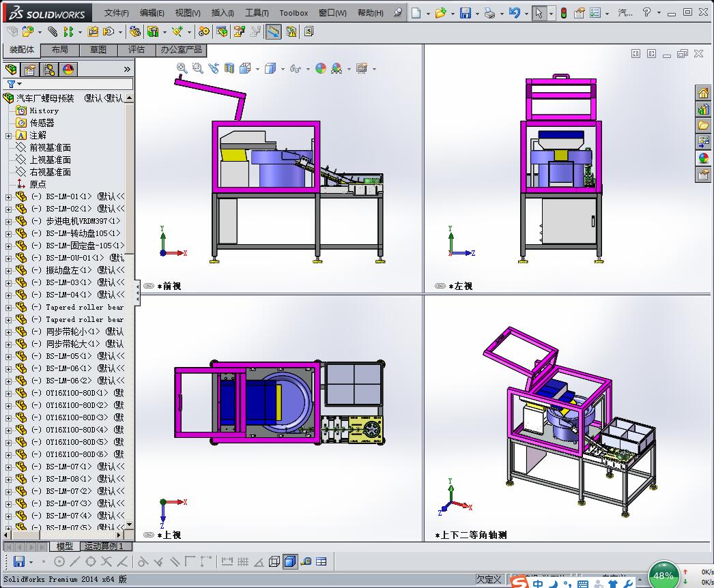Click the Move Component icon

tap(109, 31)
